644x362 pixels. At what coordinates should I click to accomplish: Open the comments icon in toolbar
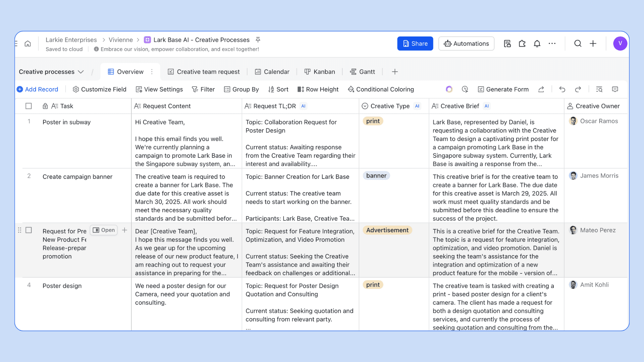tap(615, 89)
